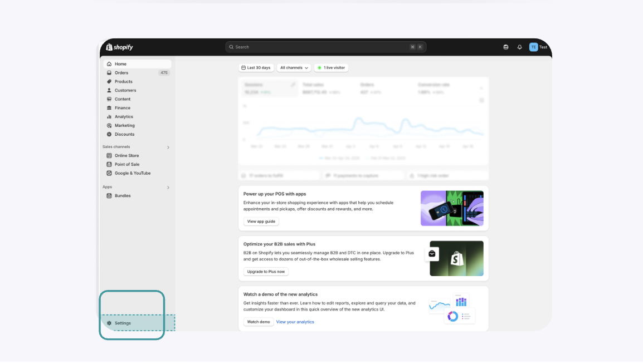Image resolution: width=643 pixels, height=364 pixels.
Task: Open the All channels dropdown
Action: [x=294, y=68]
